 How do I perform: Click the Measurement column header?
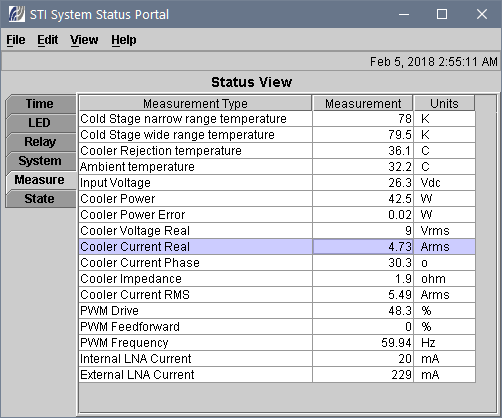[x=363, y=103]
